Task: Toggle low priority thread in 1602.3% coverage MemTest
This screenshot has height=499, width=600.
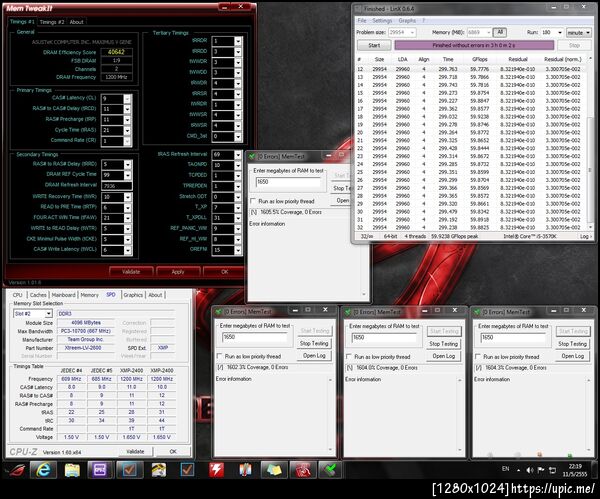Action: point(220,356)
